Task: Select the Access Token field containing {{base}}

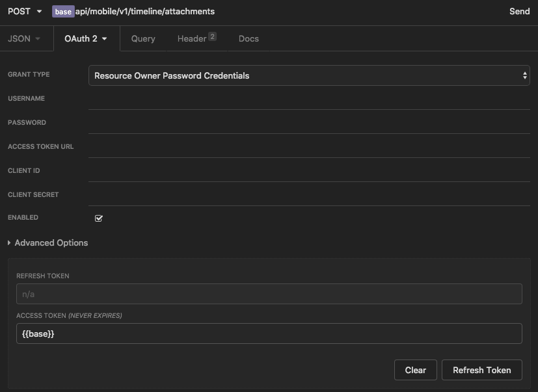Action: click(x=269, y=333)
